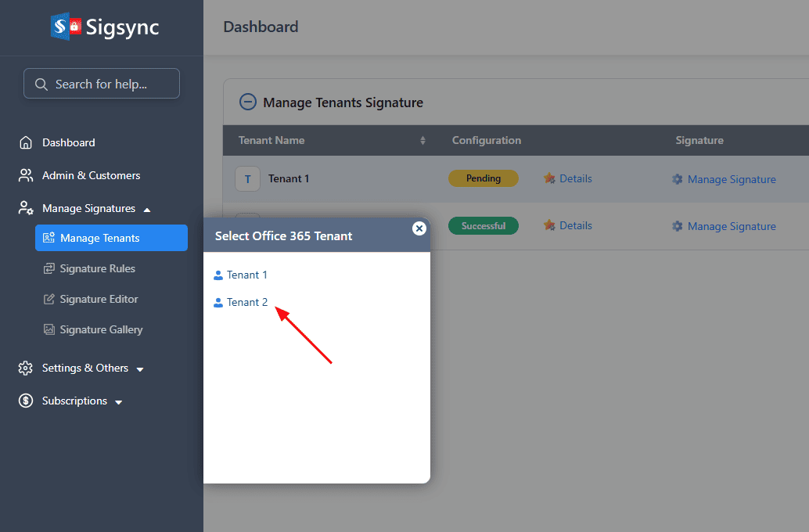Click the Dashboard home icon in sidebar
Image resolution: width=809 pixels, height=532 pixels.
[x=26, y=142]
